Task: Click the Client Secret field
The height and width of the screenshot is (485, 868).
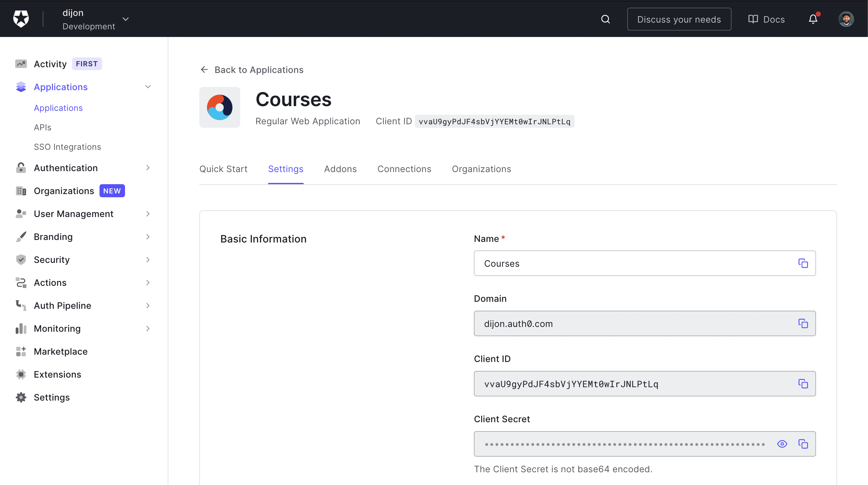Action: [644, 444]
